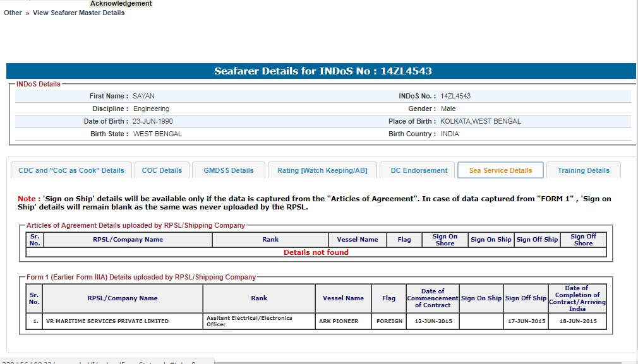Image resolution: width=638 pixels, height=364 pixels.
Task: Click the Assistant Electrical/Electronics Officer rank cell
Action: click(259, 321)
